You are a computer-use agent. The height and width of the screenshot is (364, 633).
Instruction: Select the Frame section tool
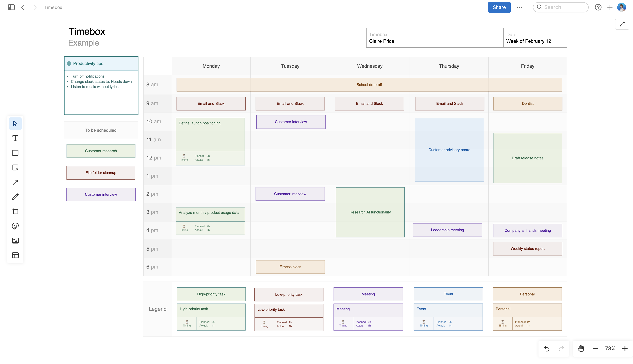pos(15,211)
